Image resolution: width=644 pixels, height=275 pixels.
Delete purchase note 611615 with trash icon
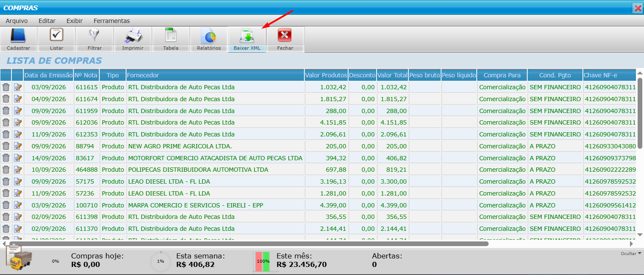pyautogui.click(x=6, y=87)
